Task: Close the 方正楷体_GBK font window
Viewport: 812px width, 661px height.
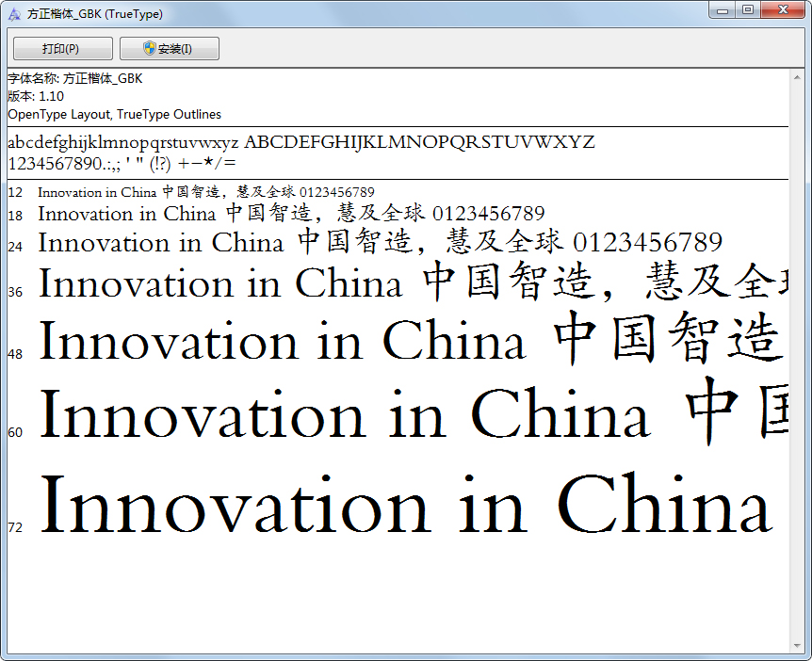Action: (x=784, y=10)
